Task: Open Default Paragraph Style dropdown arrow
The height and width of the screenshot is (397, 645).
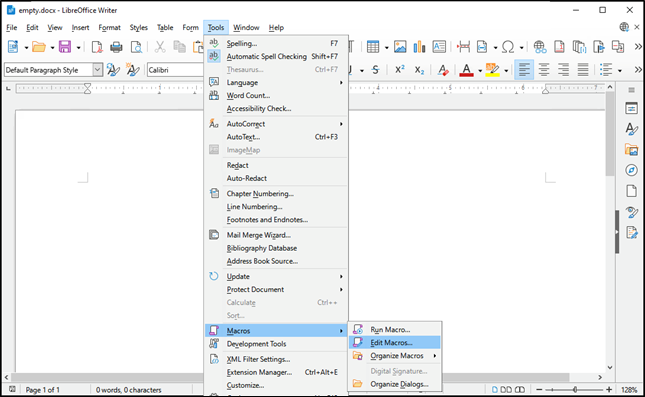Action: [97, 70]
